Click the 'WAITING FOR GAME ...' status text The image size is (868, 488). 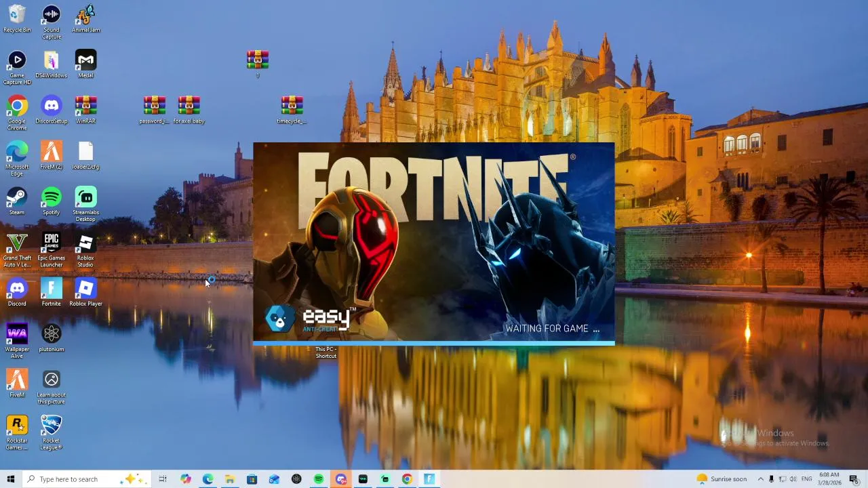click(x=553, y=329)
